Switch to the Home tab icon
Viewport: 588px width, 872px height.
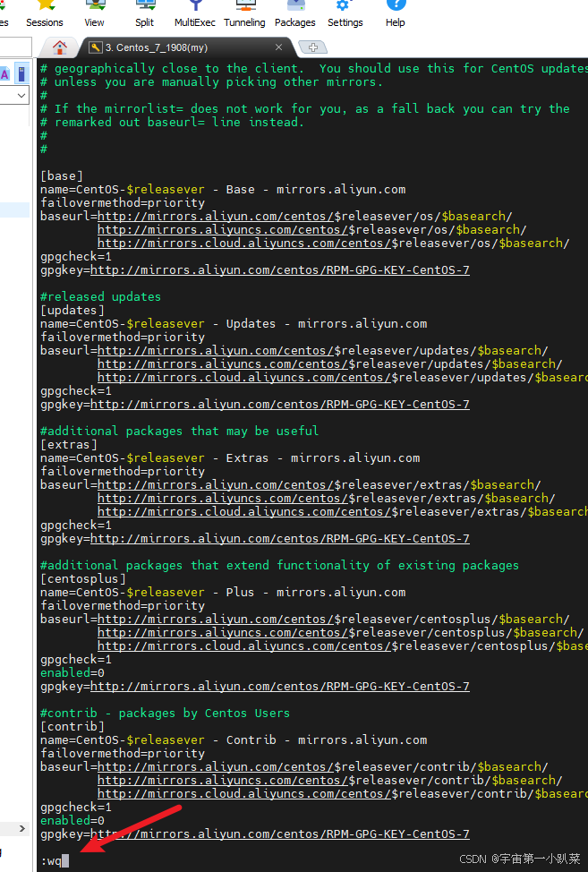coord(59,47)
